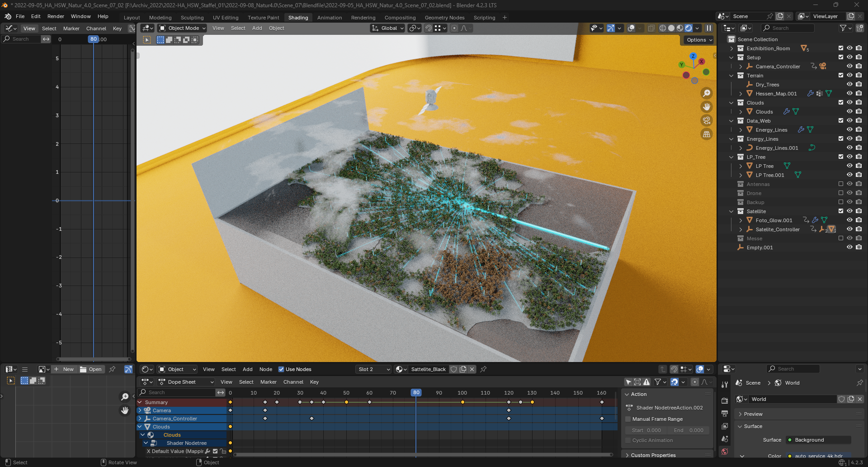The height and width of the screenshot is (467, 868).
Task: Toggle proportional editing in 3D viewport header
Action: point(454,28)
